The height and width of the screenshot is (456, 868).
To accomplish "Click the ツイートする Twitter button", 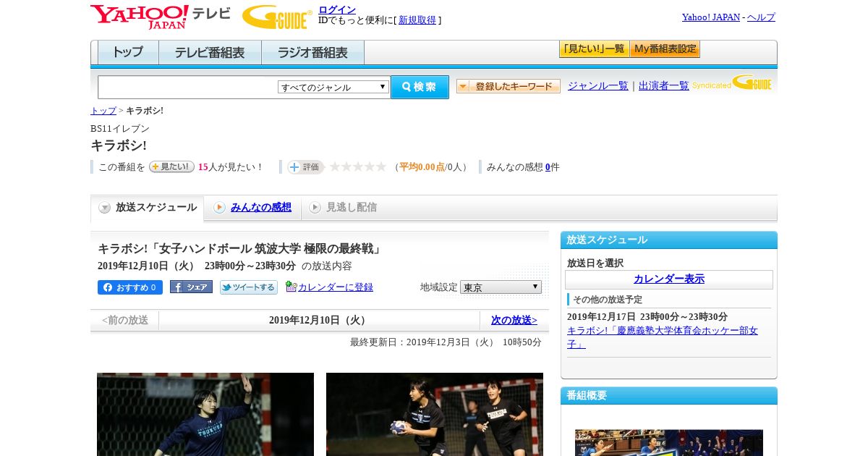I will click(x=249, y=287).
